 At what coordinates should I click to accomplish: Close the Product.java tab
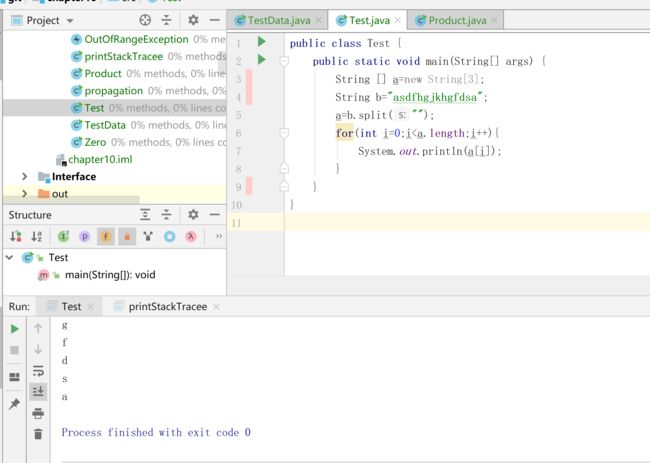pyautogui.click(x=494, y=20)
